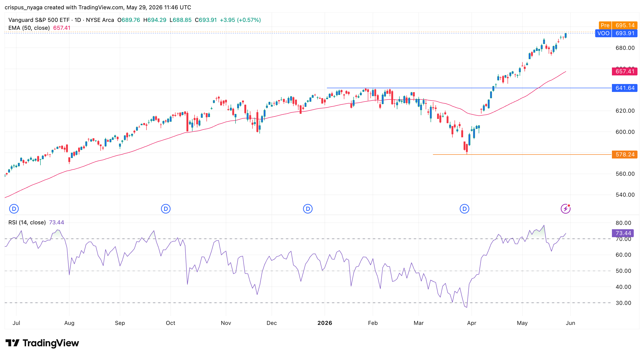This screenshot has height=357, width=644.
Task: Click the 600.00 price axis label
Action: point(625,132)
